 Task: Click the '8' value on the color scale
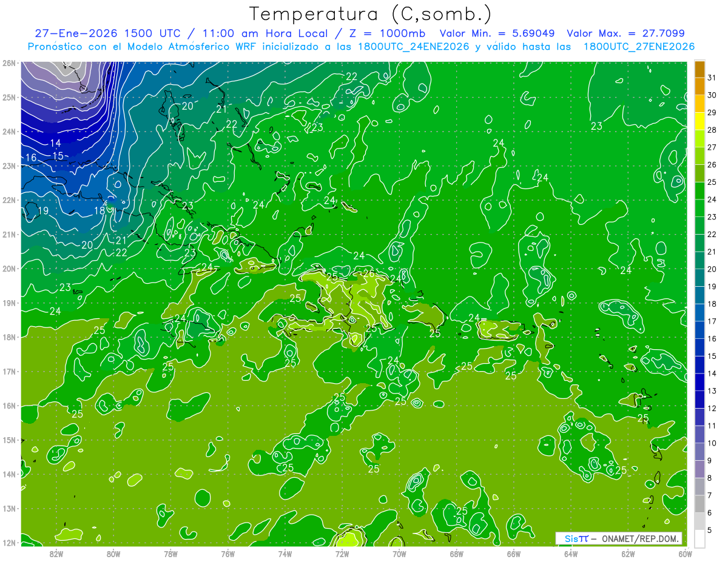coord(710,478)
